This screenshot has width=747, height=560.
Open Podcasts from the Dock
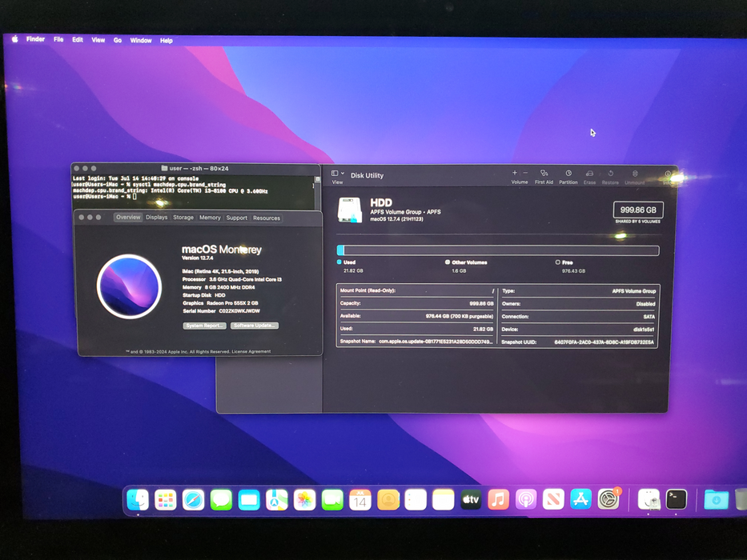coord(526,499)
